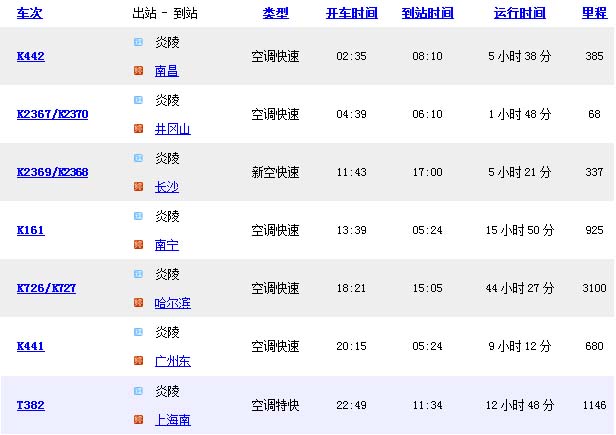
Task: Click the 里程 column header
Action: point(594,13)
